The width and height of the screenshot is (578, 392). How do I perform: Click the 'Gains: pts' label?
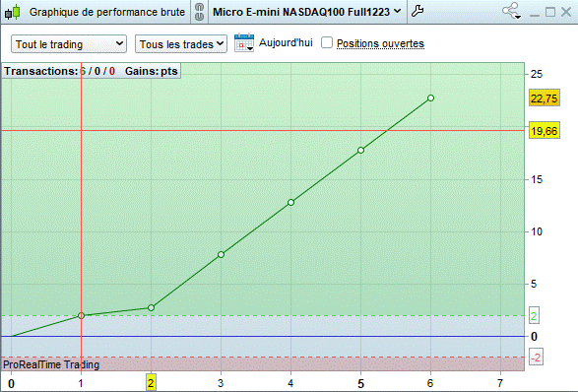(152, 71)
